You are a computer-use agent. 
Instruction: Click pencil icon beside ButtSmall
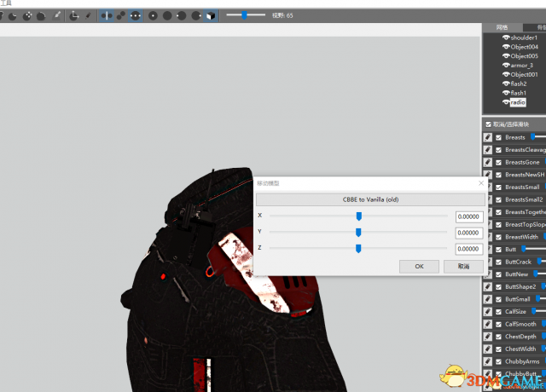pyautogui.click(x=488, y=299)
